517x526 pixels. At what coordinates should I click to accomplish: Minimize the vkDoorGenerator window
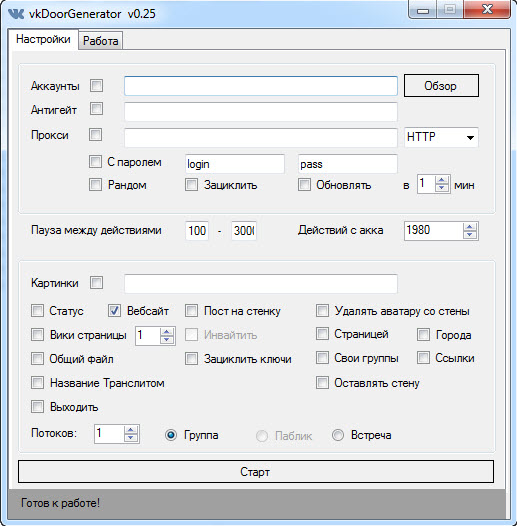423,10
